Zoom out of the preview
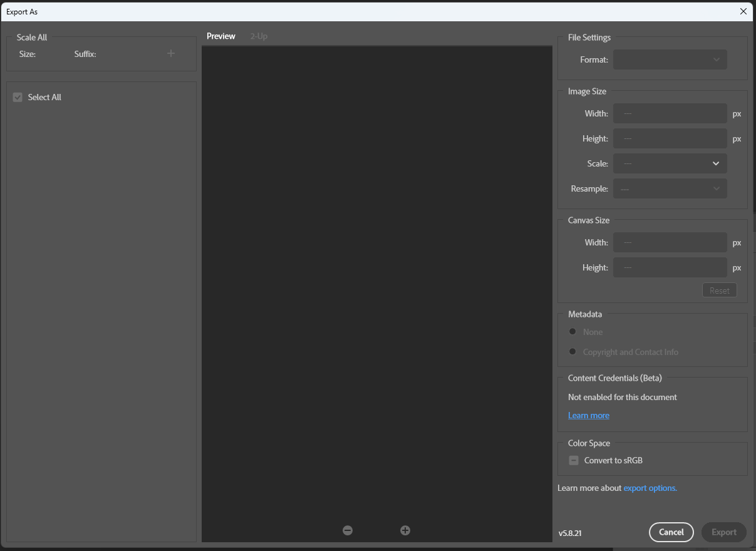The width and height of the screenshot is (756, 551). coord(348,530)
